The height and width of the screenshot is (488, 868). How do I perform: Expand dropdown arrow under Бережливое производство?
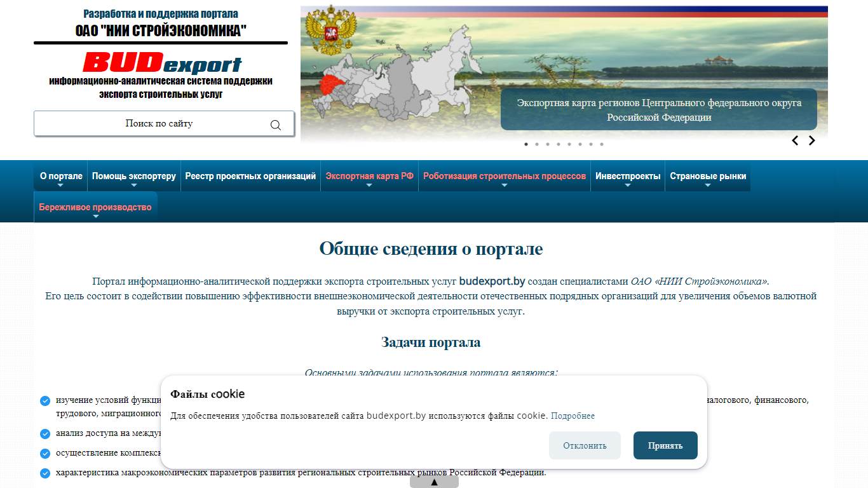coord(95,217)
